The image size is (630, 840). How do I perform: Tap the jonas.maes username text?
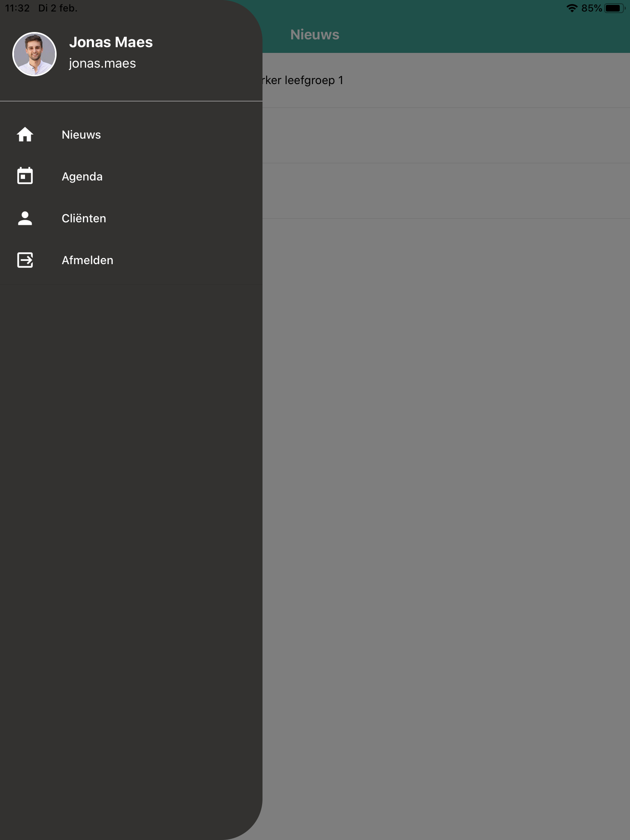[102, 64]
